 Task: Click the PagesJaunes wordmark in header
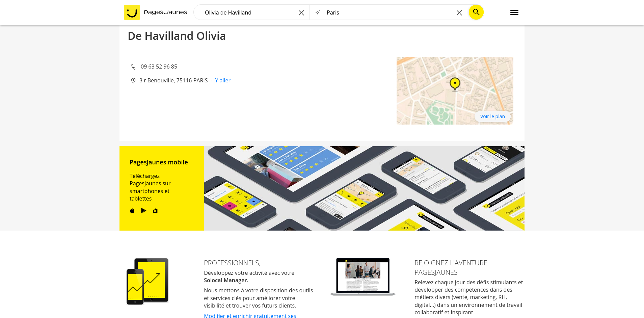(165, 12)
